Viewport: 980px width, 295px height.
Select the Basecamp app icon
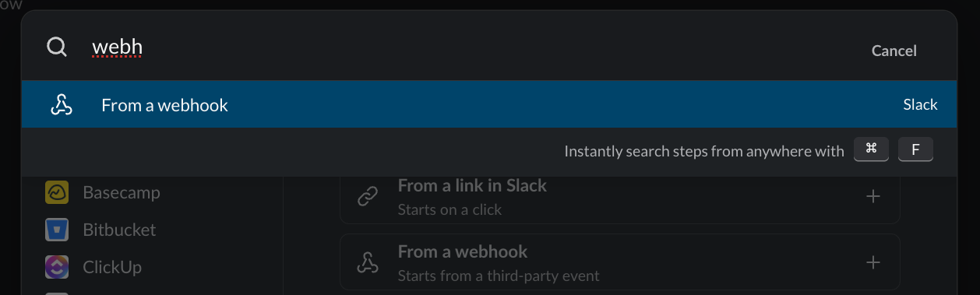click(x=57, y=192)
